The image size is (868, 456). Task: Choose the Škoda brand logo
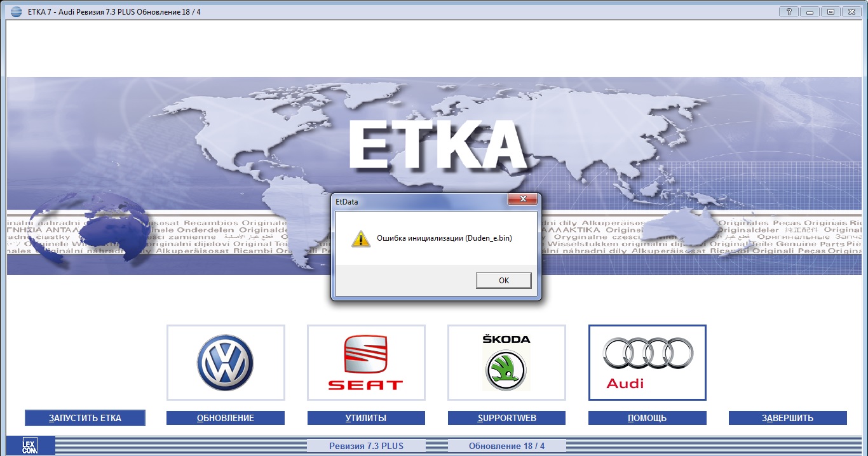point(506,363)
